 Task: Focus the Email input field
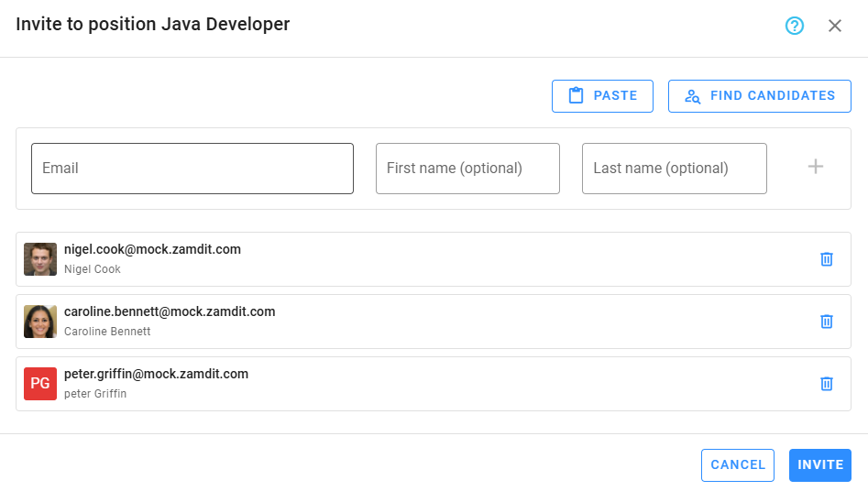click(192, 169)
